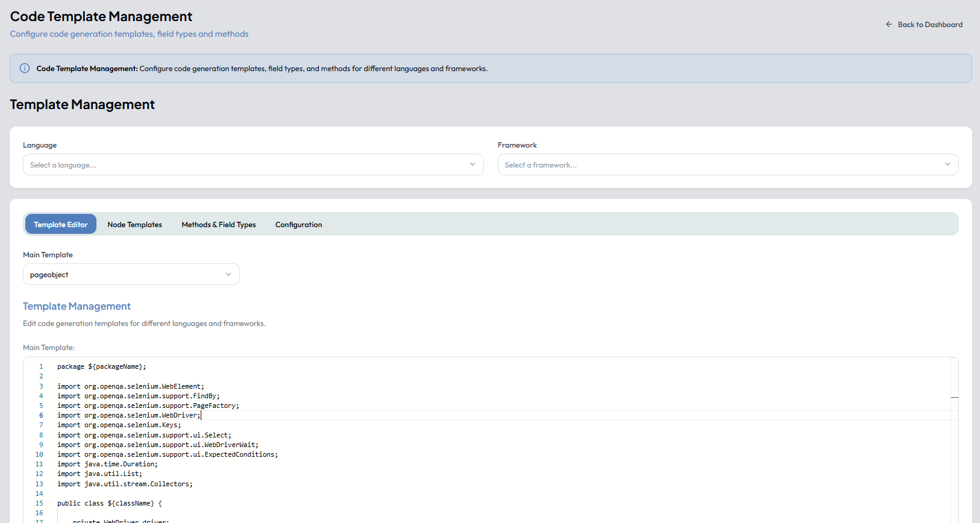980x523 pixels.
Task: Click the Back to Dashboard link
Action: click(924, 25)
